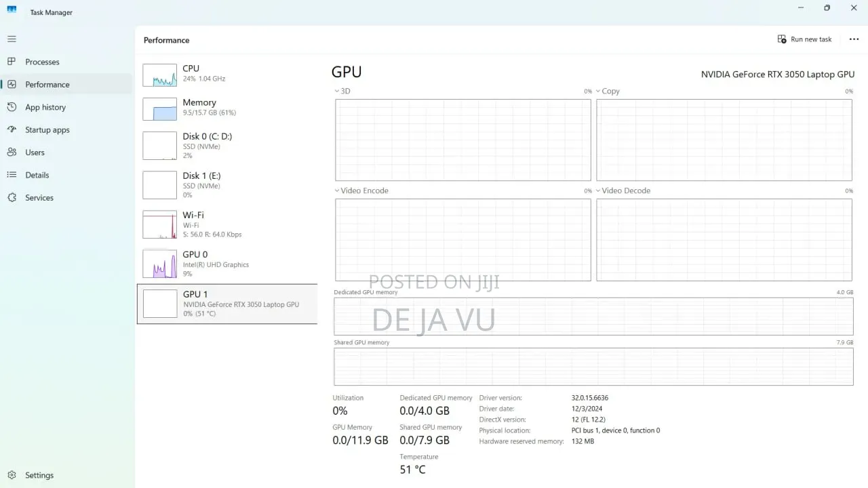This screenshot has width=868, height=488.
Task: Open Settings gear icon at bottom
Action: click(12, 475)
